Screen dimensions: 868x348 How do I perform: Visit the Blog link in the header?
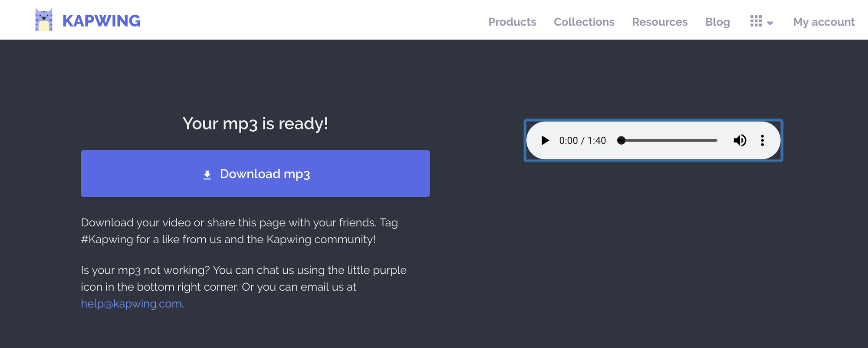point(717,22)
